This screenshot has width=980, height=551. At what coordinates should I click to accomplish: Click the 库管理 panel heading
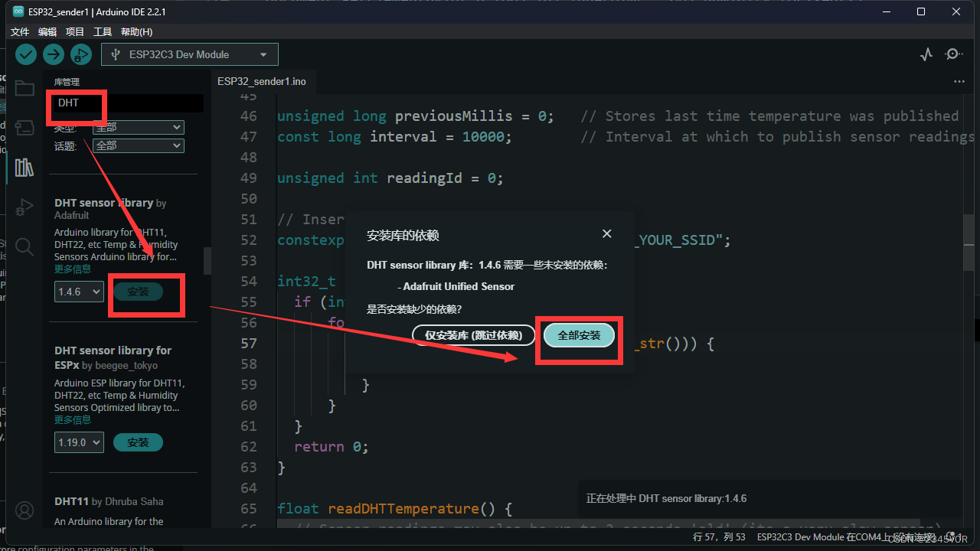(67, 82)
